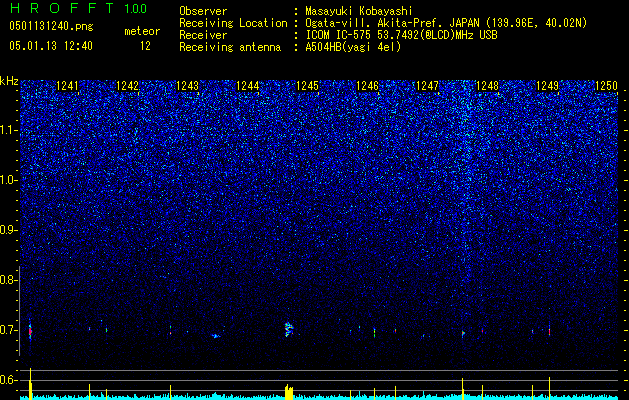The width and height of the screenshot is (629, 400).
Task: Click the 1.0 kHz frequency label
Action: coord(9,180)
